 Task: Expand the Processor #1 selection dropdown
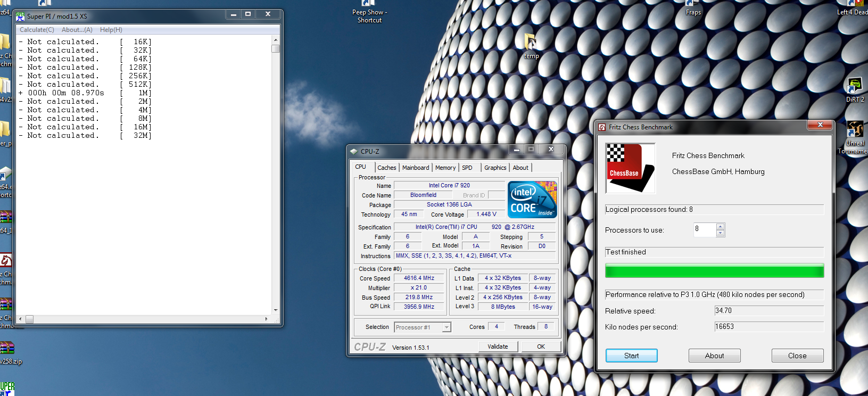(447, 327)
